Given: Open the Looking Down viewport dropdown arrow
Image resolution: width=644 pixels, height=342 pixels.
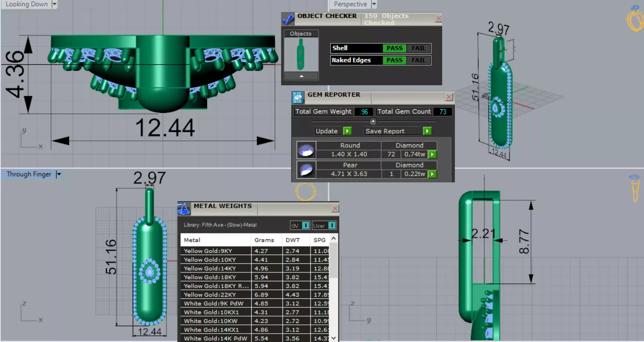Looking at the screenshot, I should pyautogui.click(x=54, y=4).
